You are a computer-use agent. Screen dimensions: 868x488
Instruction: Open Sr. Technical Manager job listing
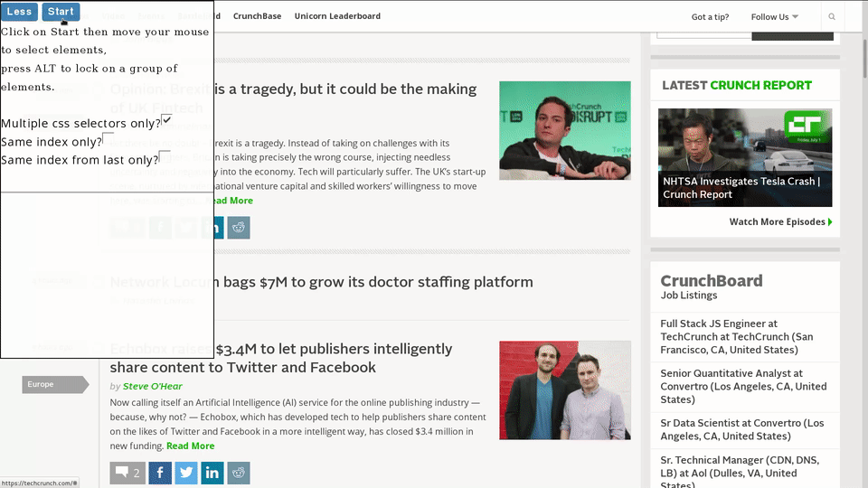740,472
